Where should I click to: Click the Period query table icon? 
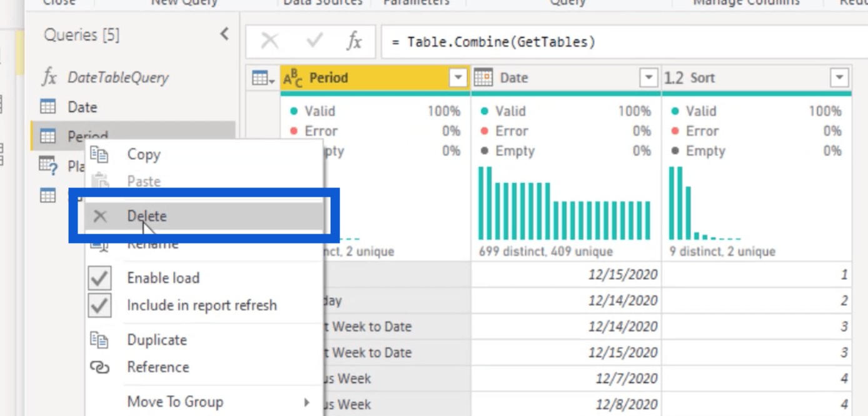[48, 136]
